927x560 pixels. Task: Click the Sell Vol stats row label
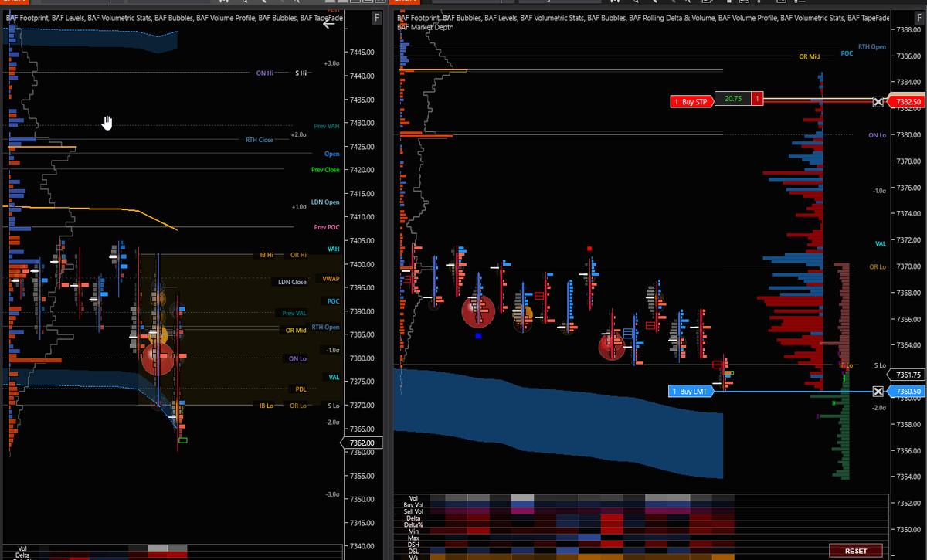(x=412, y=511)
